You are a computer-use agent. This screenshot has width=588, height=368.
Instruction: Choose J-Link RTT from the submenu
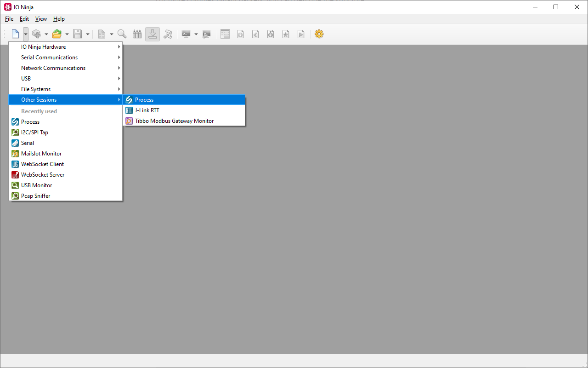pos(184,110)
